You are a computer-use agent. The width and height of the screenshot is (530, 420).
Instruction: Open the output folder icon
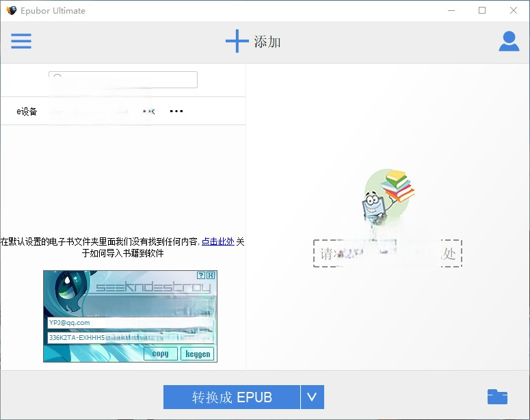(497, 397)
